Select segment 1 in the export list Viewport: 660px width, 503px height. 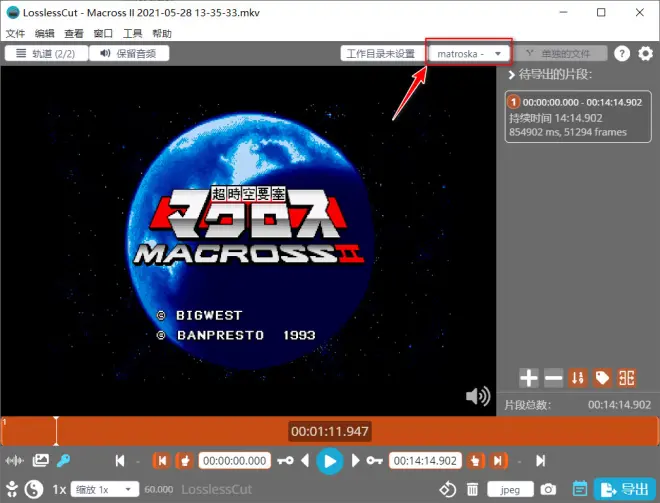coord(578,117)
